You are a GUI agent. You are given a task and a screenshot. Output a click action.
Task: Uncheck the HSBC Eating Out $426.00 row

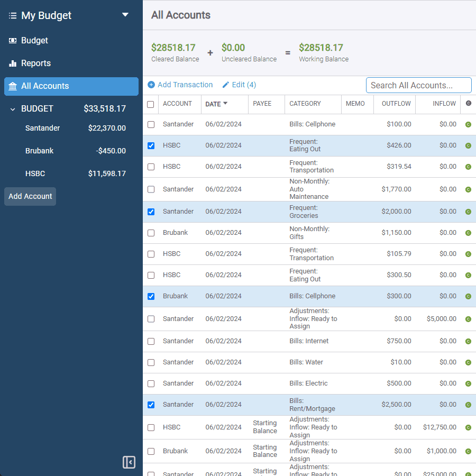point(151,145)
